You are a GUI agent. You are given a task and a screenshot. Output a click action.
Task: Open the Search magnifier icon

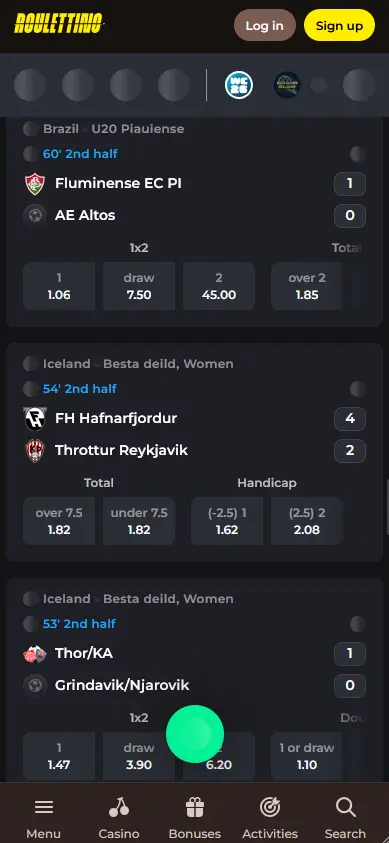345,808
